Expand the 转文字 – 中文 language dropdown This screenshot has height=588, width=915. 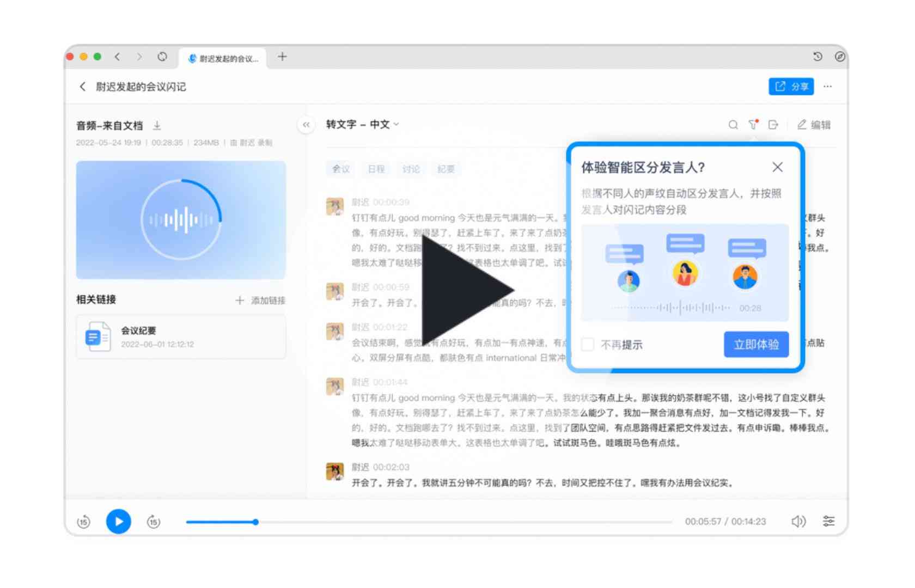[363, 125]
